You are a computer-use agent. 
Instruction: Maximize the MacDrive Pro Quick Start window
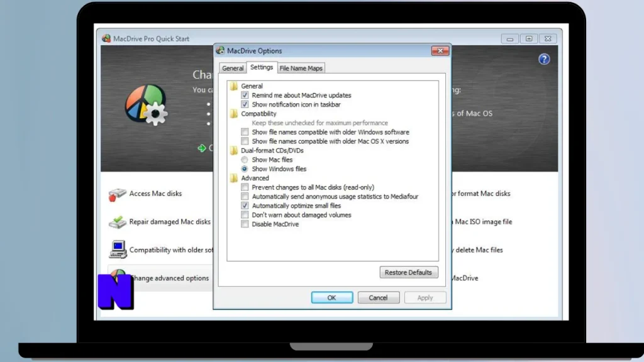tap(529, 38)
